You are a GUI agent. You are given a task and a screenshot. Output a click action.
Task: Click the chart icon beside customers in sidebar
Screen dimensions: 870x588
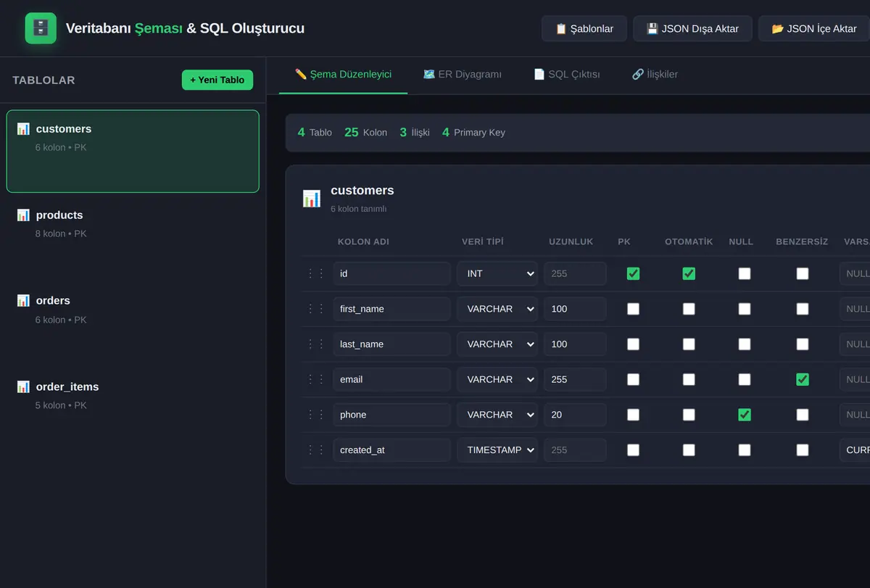[23, 129]
